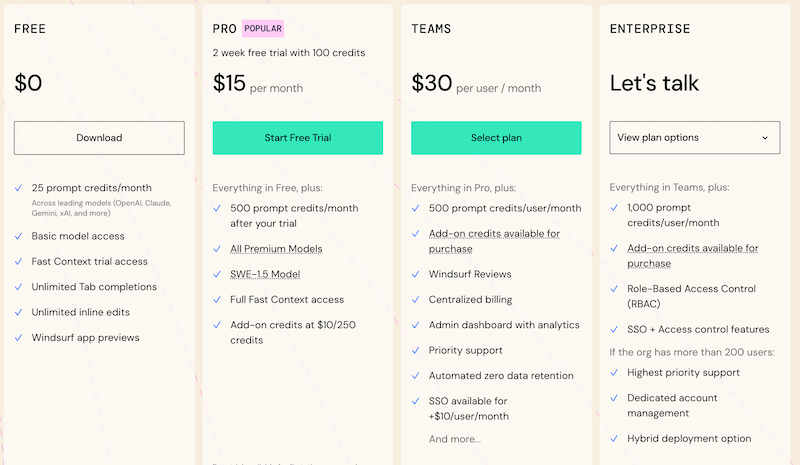Click checkmark beside Priority support

click(x=416, y=350)
